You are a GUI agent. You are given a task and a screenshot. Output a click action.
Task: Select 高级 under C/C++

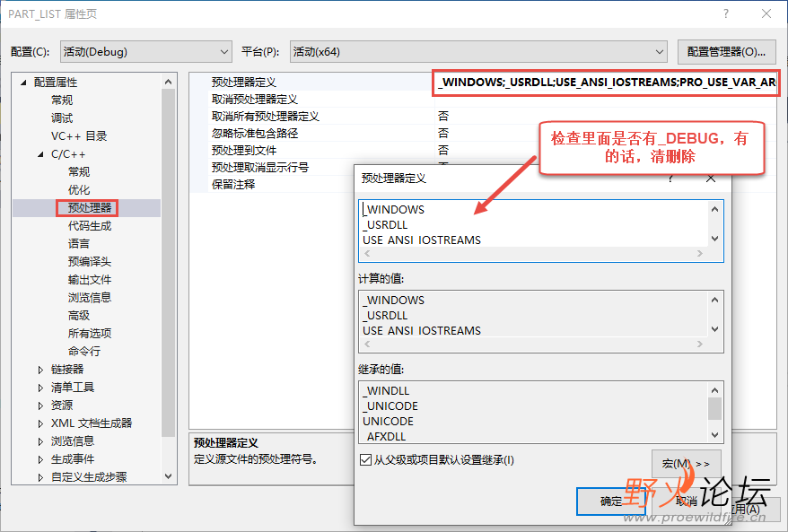tap(79, 316)
